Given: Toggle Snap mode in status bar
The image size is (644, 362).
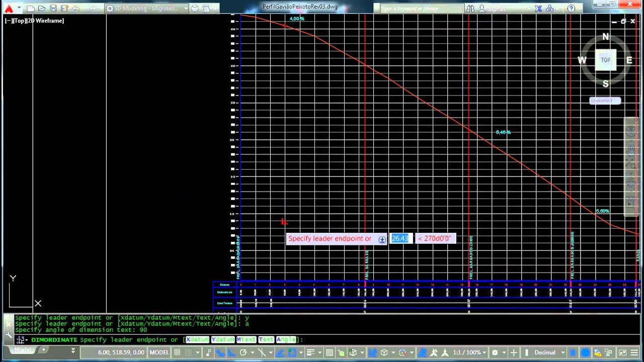Looking at the screenshot, I should pos(187,352).
